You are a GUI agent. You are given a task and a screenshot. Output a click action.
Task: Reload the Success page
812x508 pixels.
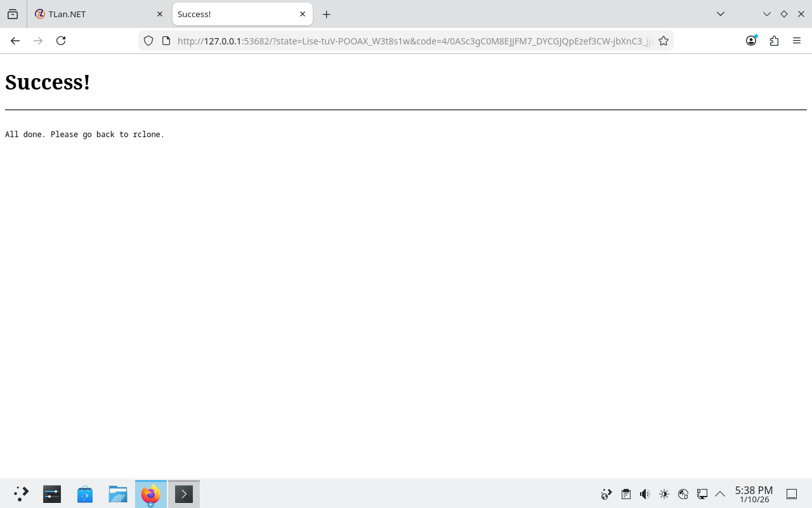[61, 41]
